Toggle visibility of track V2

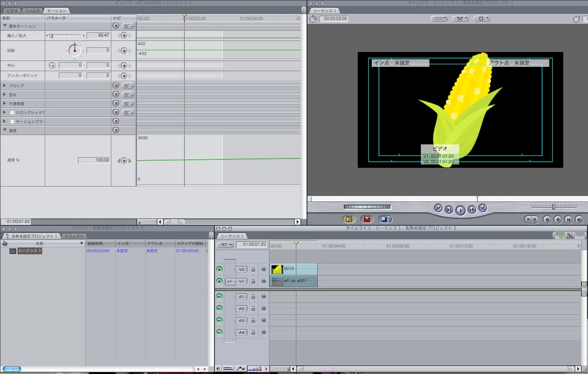tap(219, 269)
